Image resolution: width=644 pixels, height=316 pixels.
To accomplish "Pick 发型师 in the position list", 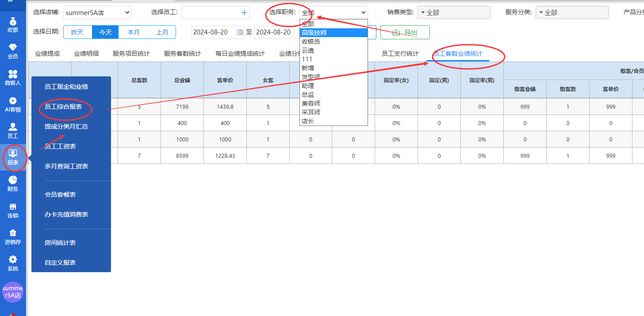I will 333,77.
